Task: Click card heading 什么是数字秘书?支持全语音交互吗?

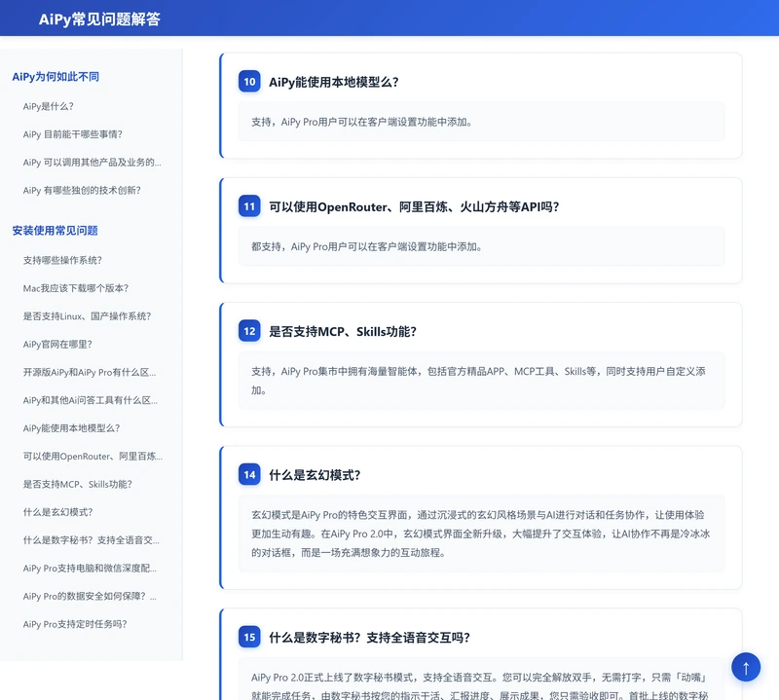Action: coord(370,638)
